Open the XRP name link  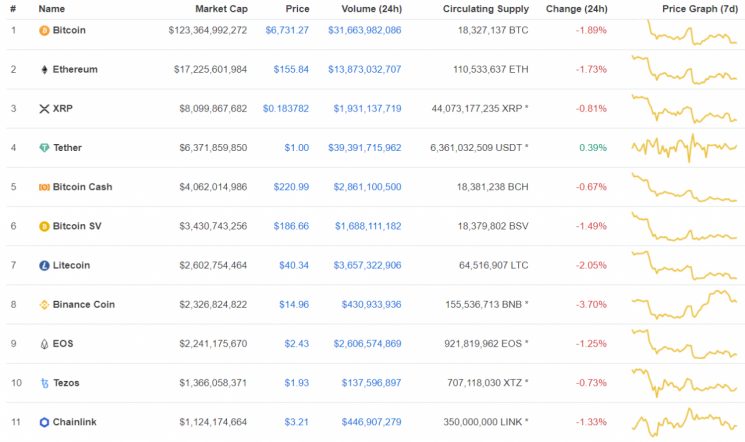(63, 108)
